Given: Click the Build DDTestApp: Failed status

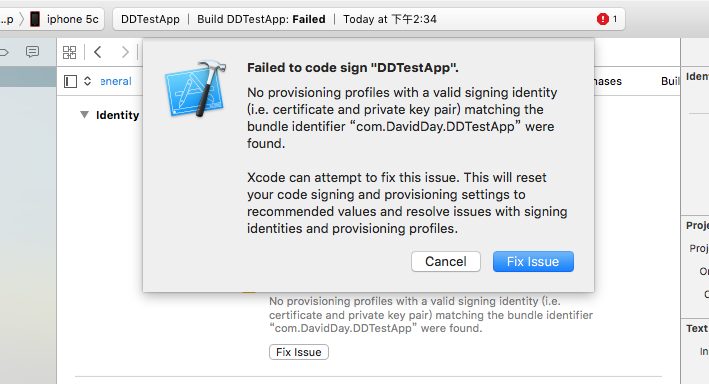Looking at the screenshot, I should tap(261, 19).
